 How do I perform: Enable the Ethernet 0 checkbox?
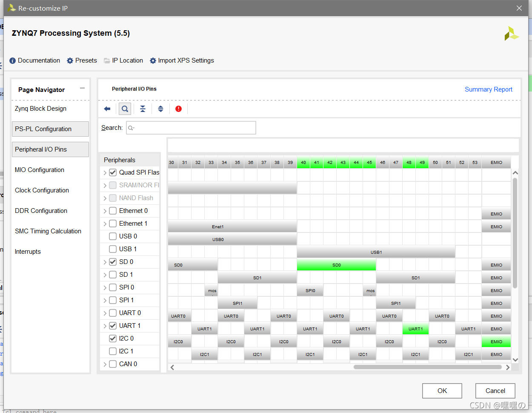113,211
